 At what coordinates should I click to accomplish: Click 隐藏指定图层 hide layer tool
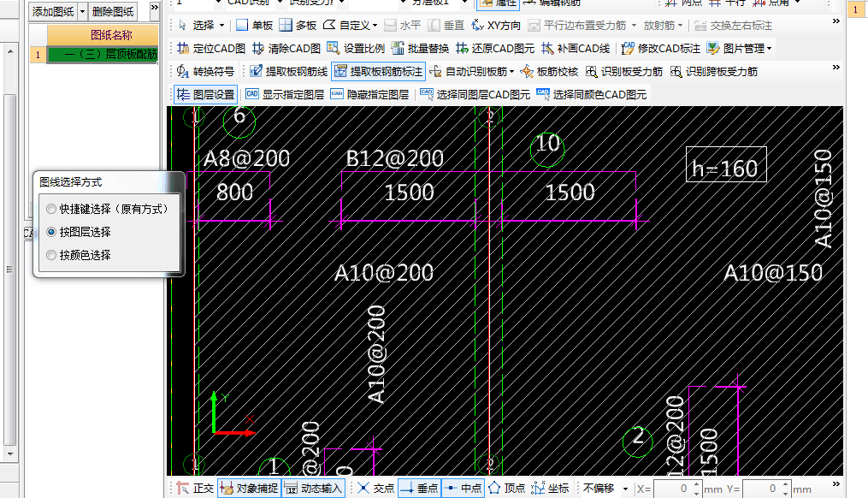(369, 95)
